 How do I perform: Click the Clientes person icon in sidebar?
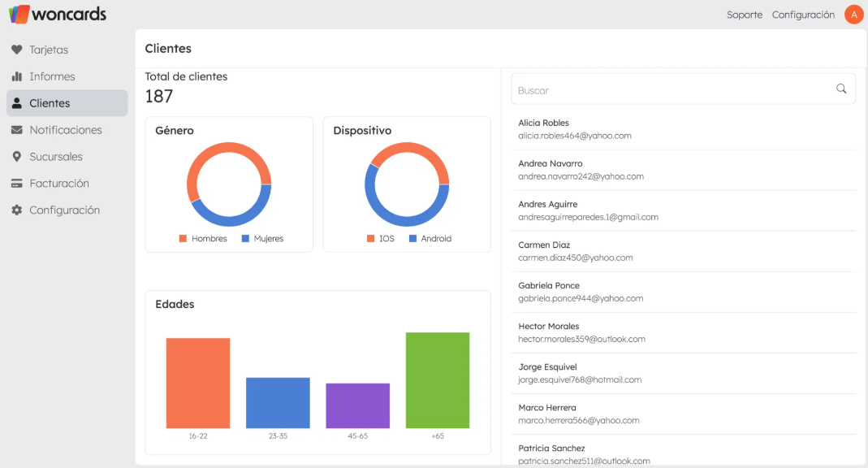tap(16, 102)
